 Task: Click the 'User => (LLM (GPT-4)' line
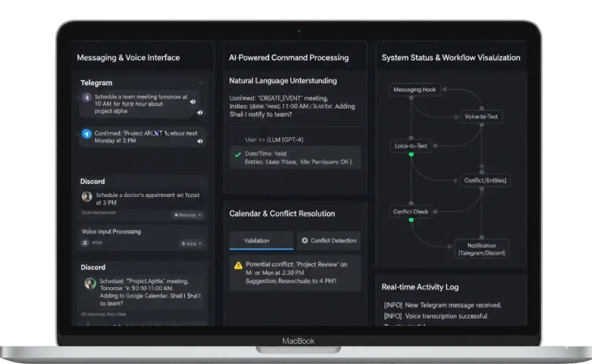pyautogui.click(x=274, y=139)
